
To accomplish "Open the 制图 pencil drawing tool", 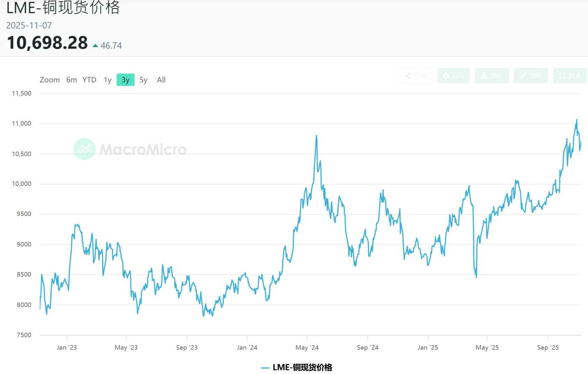I will coord(530,75).
